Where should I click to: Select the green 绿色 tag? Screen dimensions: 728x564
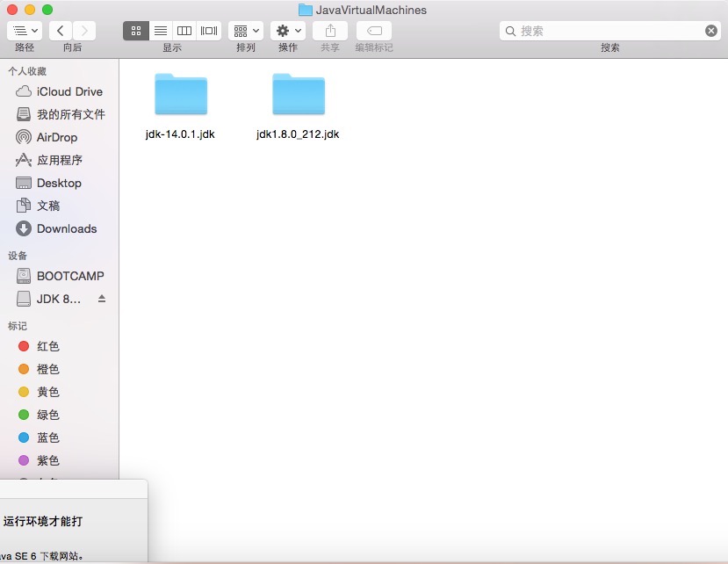60,415
